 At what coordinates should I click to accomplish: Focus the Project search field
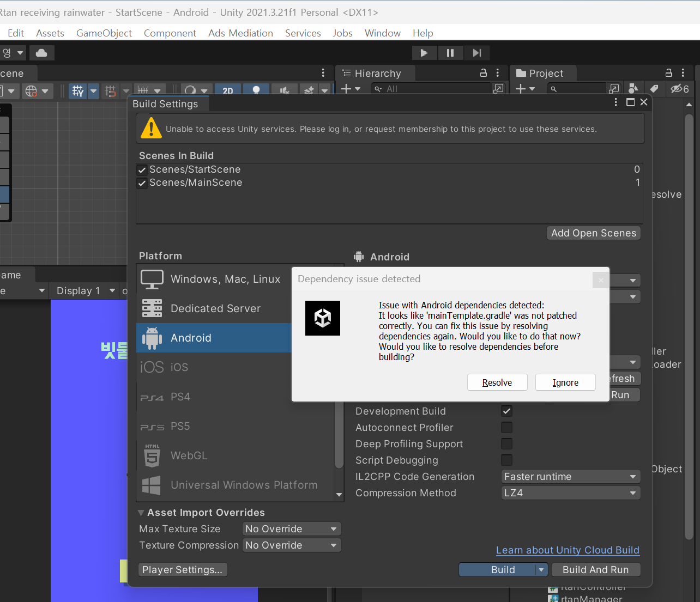click(577, 89)
